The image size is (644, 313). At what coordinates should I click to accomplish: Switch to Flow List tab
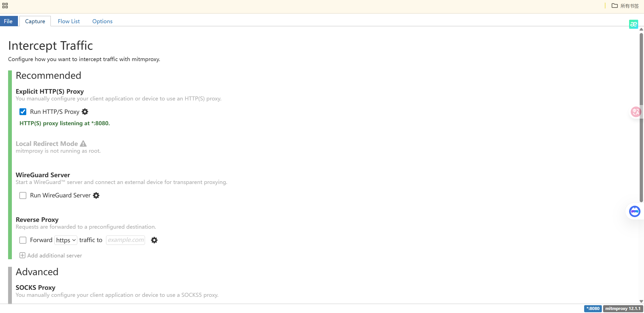coord(69,21)
